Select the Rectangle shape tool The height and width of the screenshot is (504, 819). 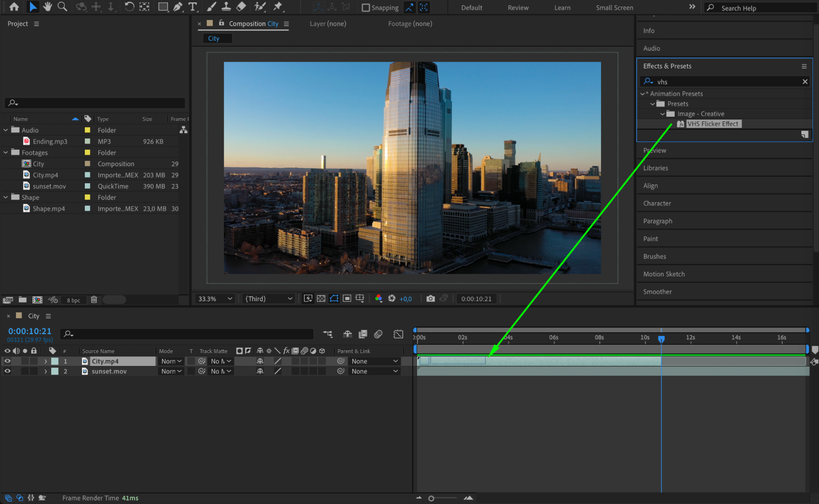163,7
